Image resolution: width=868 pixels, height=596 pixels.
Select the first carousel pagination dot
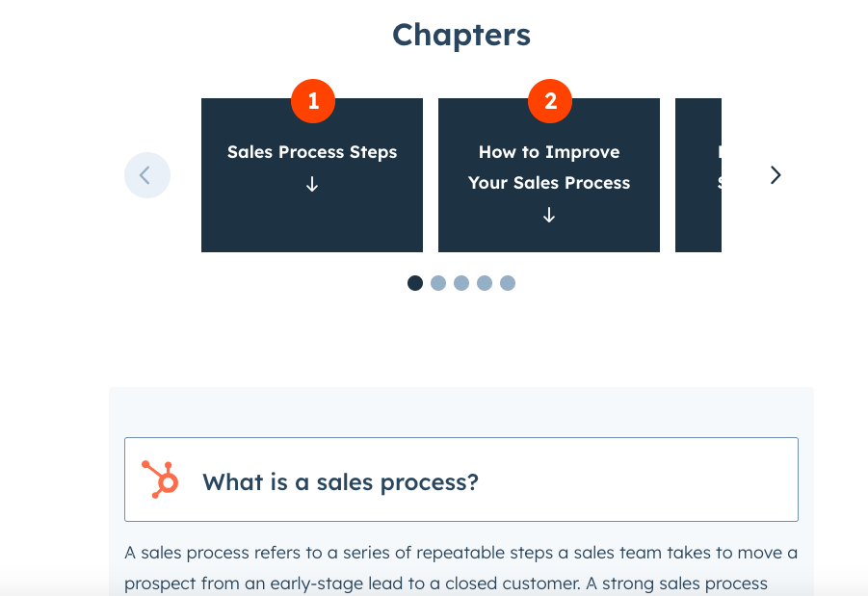coord(415,283)
